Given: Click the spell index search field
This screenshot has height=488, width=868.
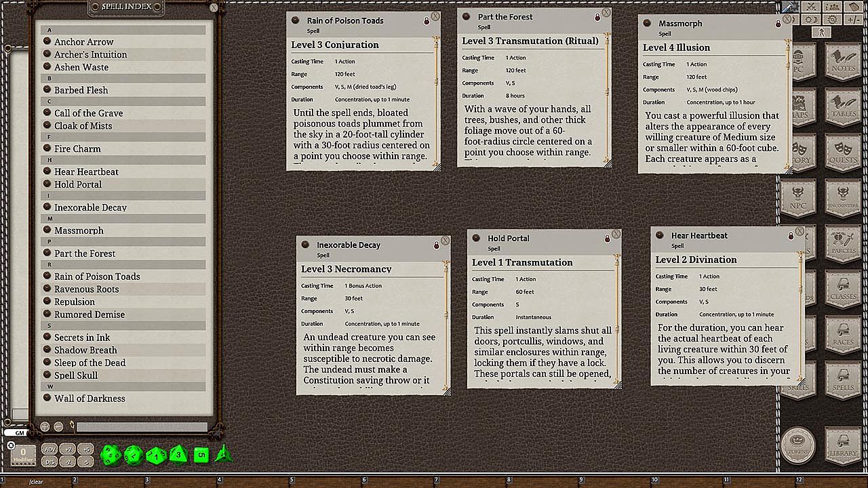Looking at the screenshot, I should [x=142, y=427].
